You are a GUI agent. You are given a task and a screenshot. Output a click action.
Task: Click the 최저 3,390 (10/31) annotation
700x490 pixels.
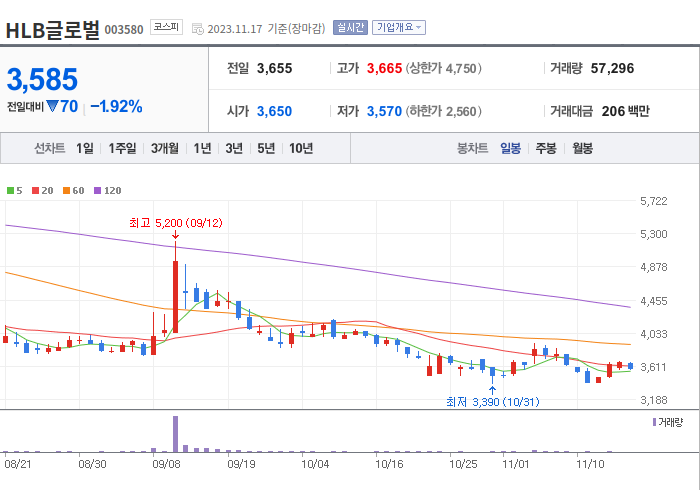pyautogui.click(x=492, y=402)
